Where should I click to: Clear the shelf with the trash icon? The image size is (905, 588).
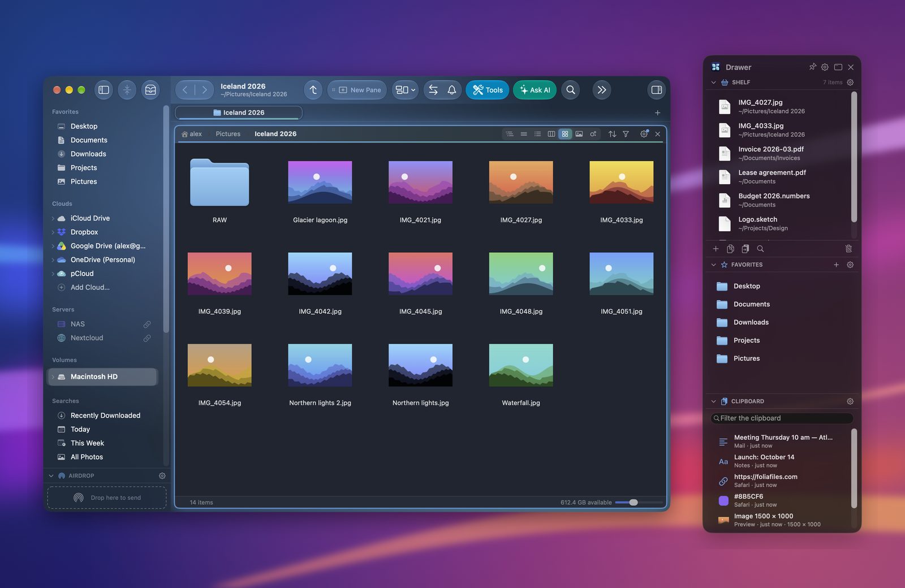click(x=848, y=249)
